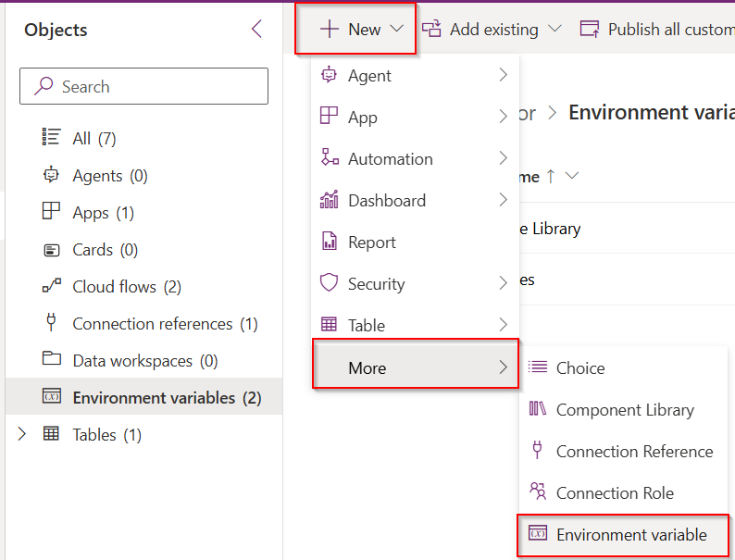
Task: Select the Cloud flows icon
Action: point(52,286)
